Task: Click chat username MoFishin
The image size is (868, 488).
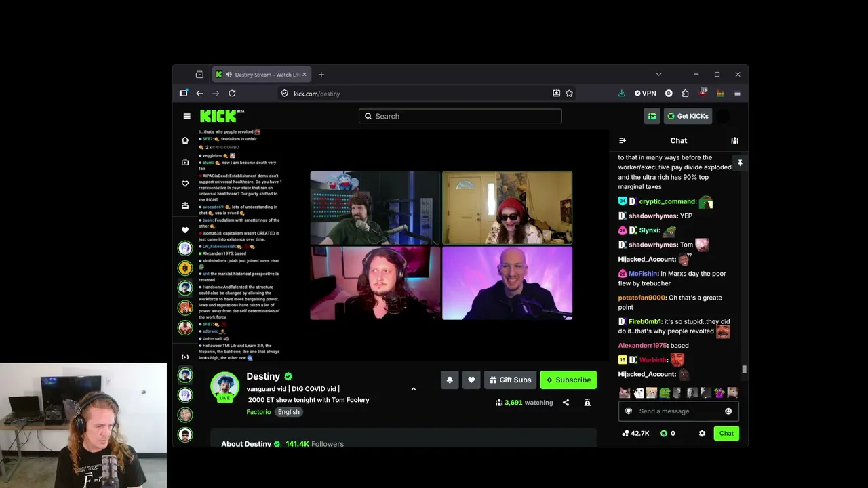Action: [x=643, y=274]
